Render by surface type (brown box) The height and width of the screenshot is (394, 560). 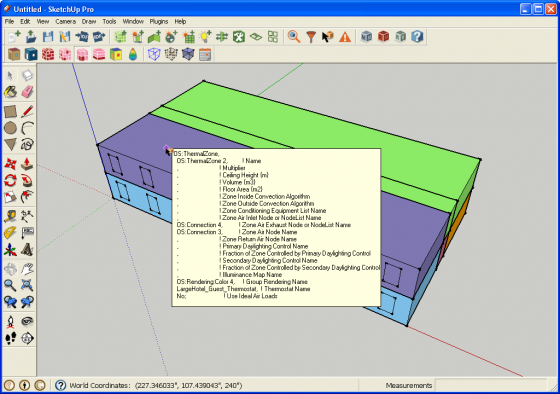point(14,54)
